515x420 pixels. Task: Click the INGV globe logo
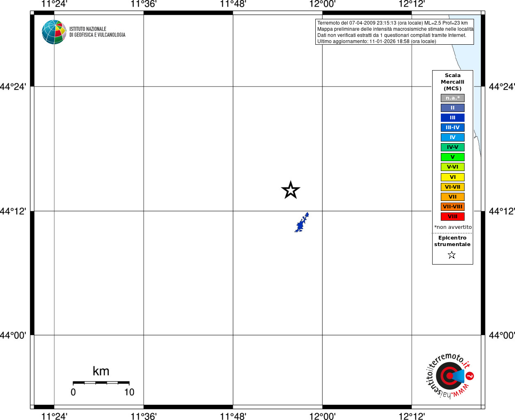point(54,32)
